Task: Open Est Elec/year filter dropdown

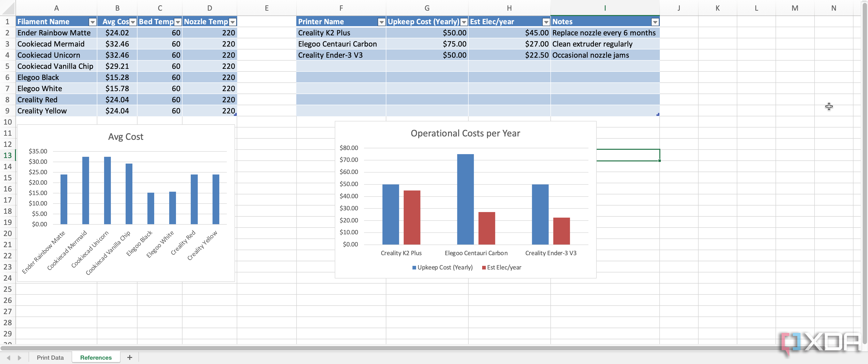Action: (x=546, y=22)
